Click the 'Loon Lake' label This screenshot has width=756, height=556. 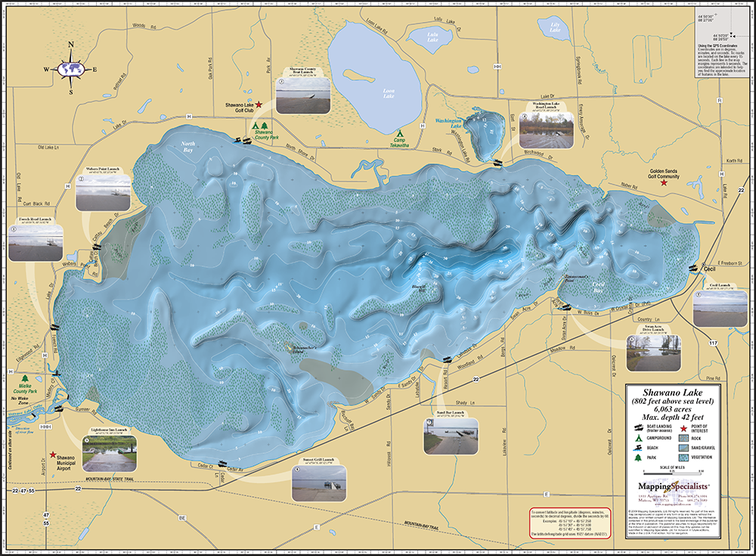(389, 93)
